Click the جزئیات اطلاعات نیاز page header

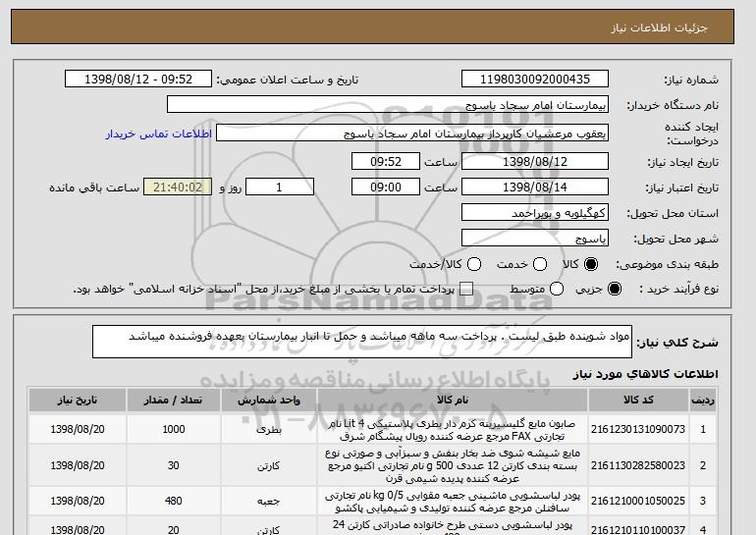pos(659,27)
